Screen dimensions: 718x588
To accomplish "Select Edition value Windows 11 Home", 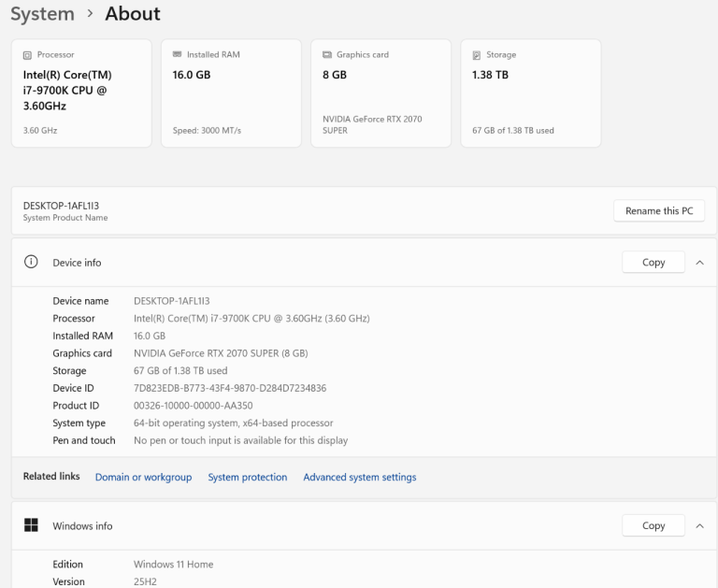I will tap(174, 565).
